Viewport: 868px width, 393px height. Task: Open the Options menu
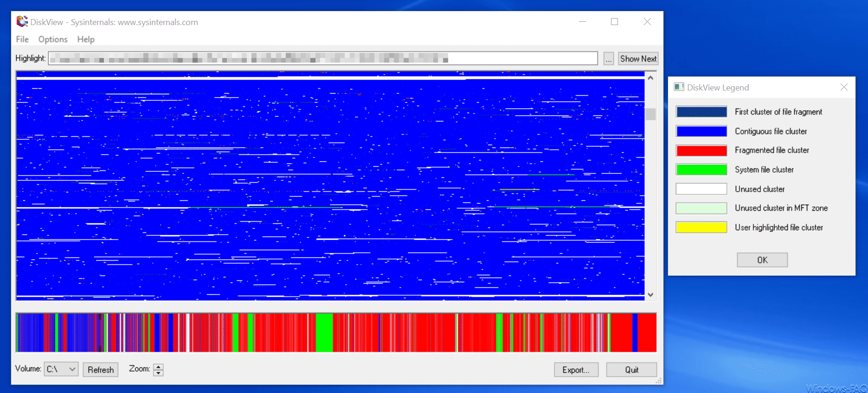click(53, 39)
